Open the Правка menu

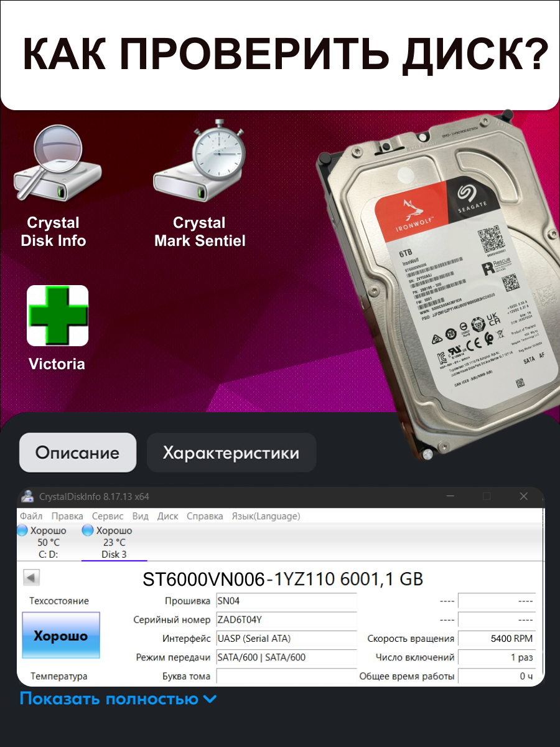[x=67, y=516]
